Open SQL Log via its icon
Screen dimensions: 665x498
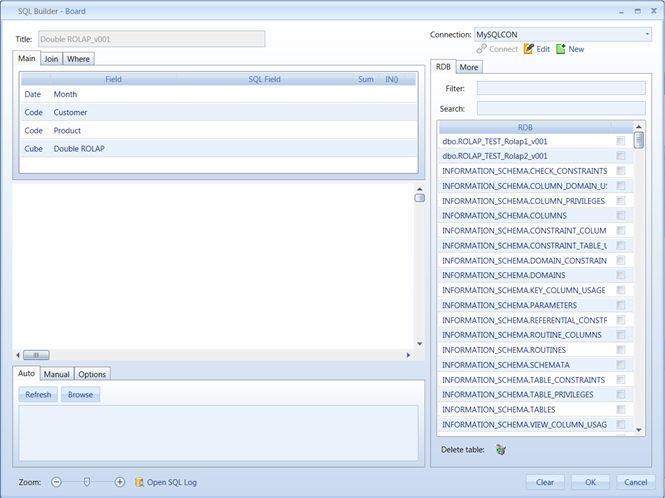pyautogui.click(x=140, y=482)
